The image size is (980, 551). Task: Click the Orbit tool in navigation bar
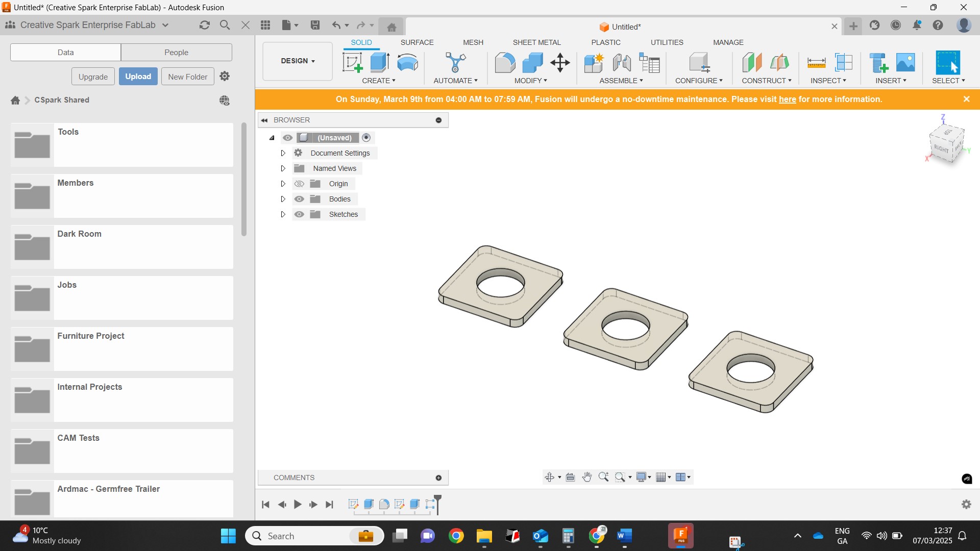(x=549, y=477)
